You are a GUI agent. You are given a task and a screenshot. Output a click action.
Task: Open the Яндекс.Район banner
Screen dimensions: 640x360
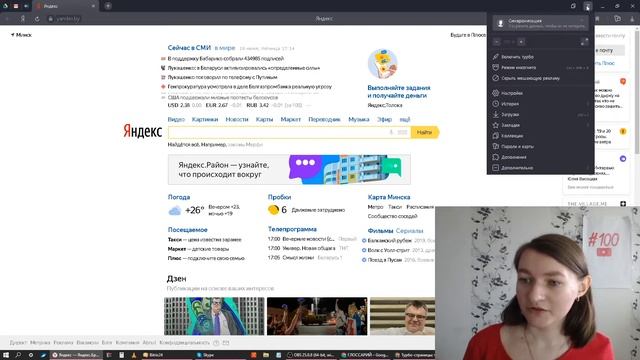(x=289, y=169)
